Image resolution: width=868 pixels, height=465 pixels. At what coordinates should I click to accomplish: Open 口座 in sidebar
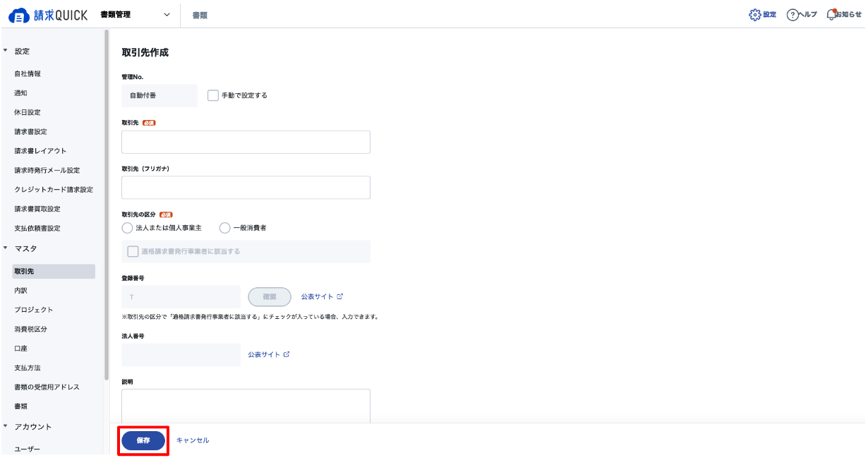(20, 349)
